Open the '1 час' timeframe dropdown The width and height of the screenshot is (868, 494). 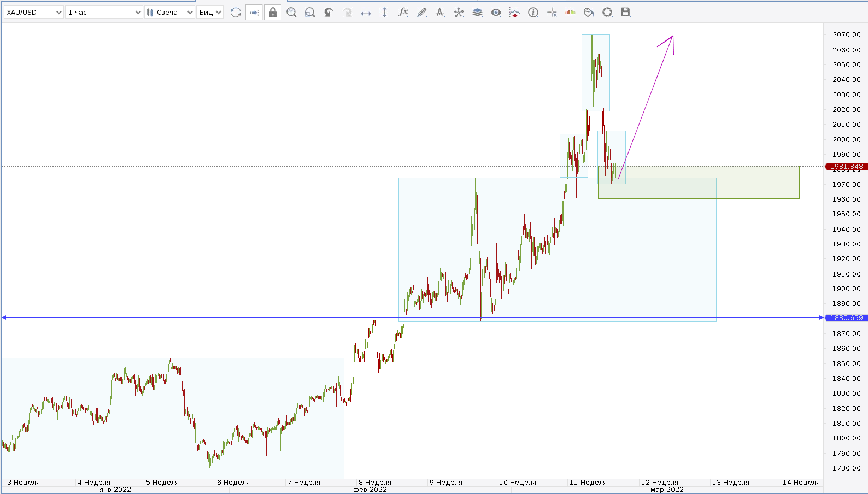pos(104,12)
